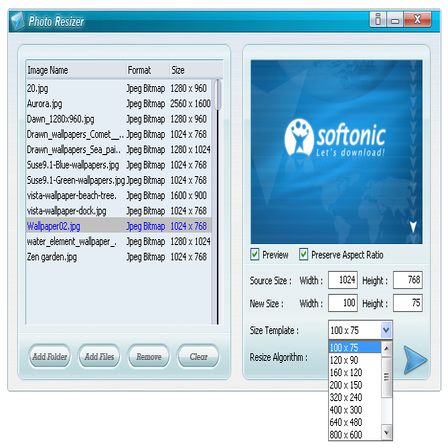
Task: Click the template dropdown scrollbar thumb
Action: pyautogui.click(x=387, y=377)
